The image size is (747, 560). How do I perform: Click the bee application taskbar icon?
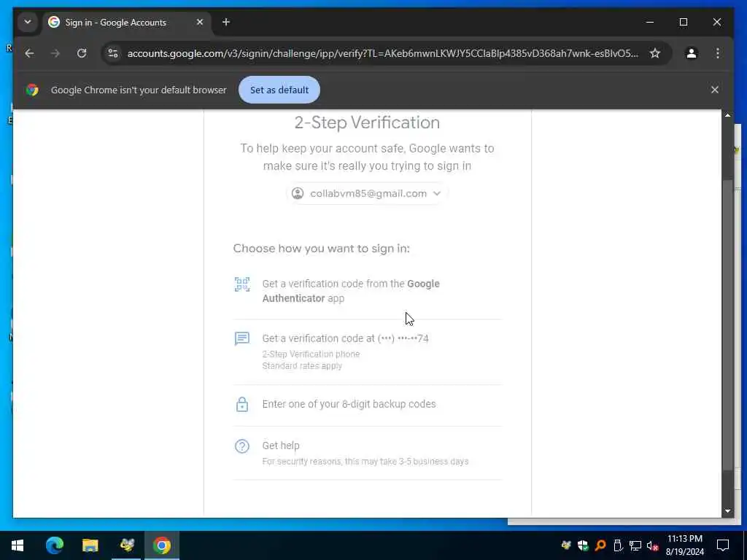127,545
